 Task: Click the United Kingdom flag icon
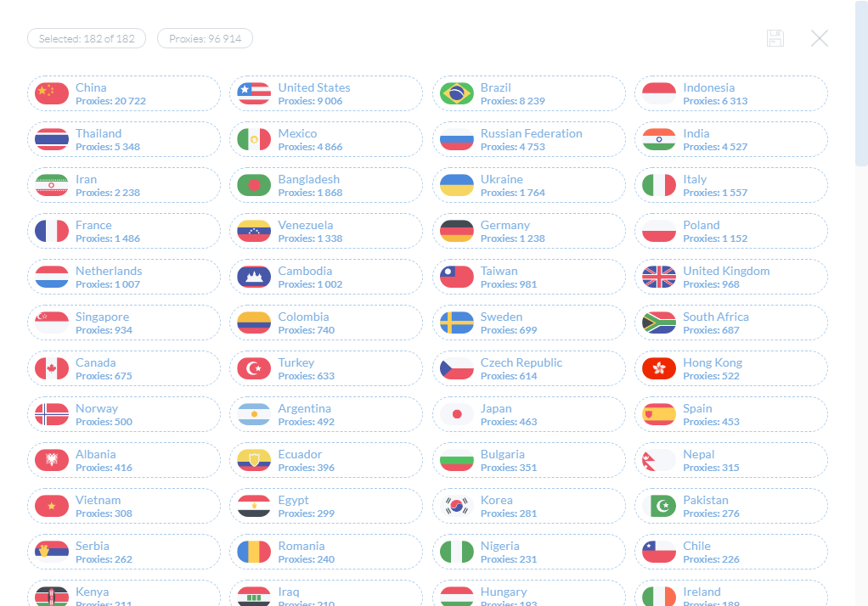click(x=659, y=278)
